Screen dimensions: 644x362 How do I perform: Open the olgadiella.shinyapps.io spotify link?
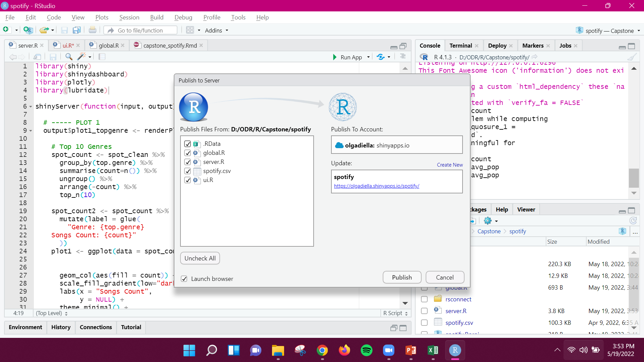(x=376, y=186)
